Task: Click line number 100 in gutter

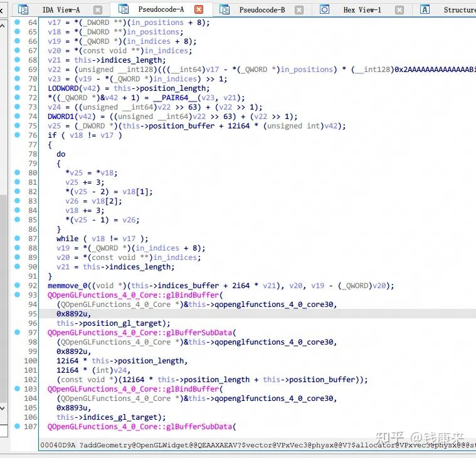Action: pyautogui.click(x=30, y=361)
